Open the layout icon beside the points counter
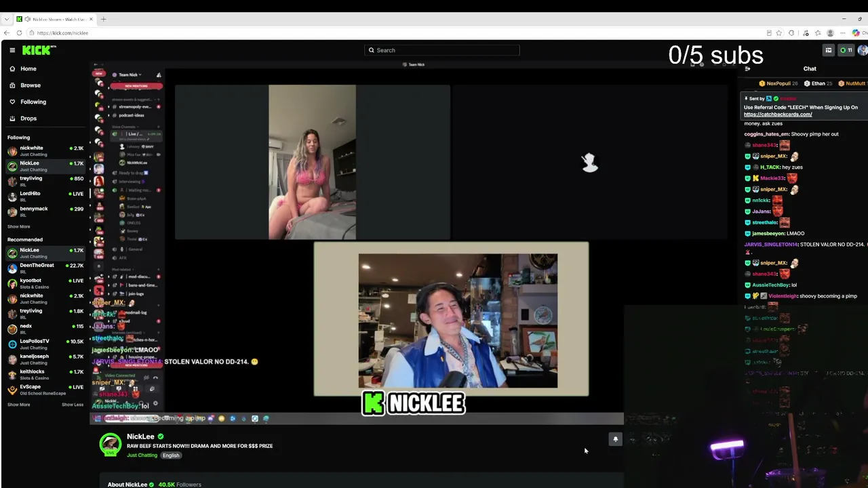This screenshot has width=868, height=488. pyautogui.click(x=828, y=50)
